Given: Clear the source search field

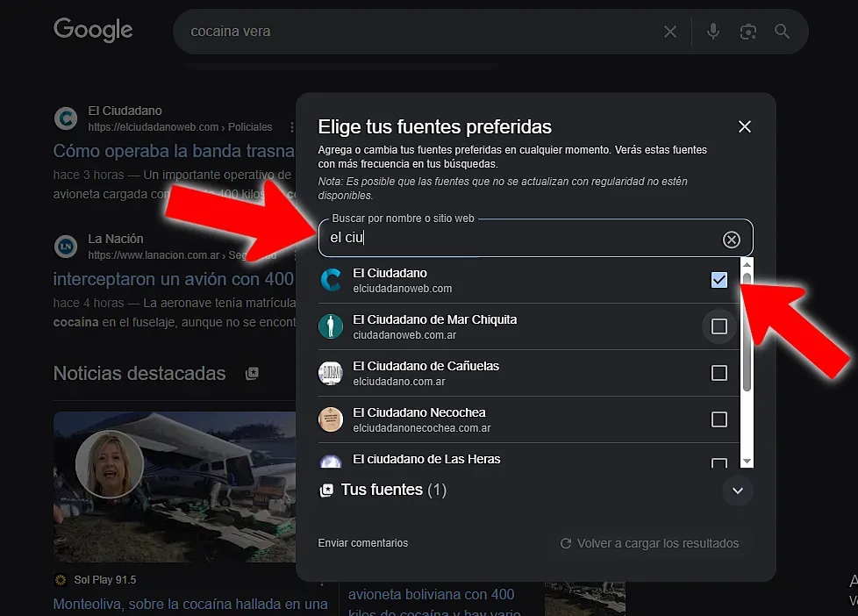Looking at the screenshot, I should pyautogui.click(x=731, y=240).
